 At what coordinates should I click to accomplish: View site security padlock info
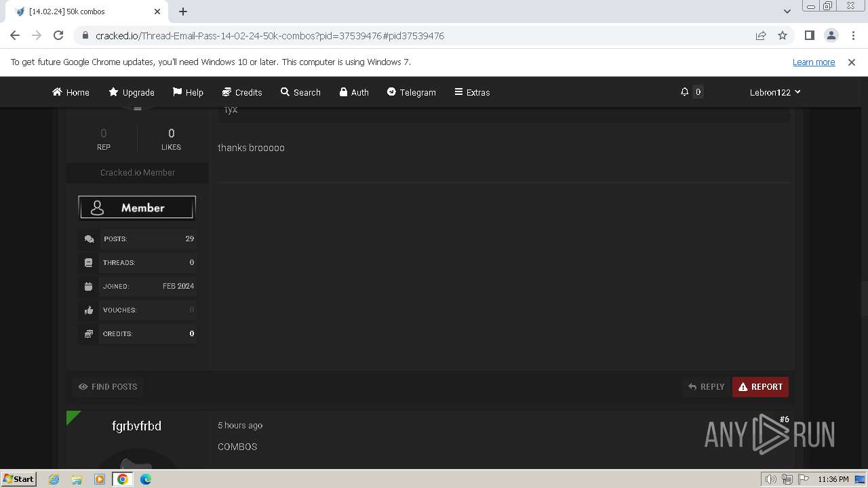click(85, 35)
